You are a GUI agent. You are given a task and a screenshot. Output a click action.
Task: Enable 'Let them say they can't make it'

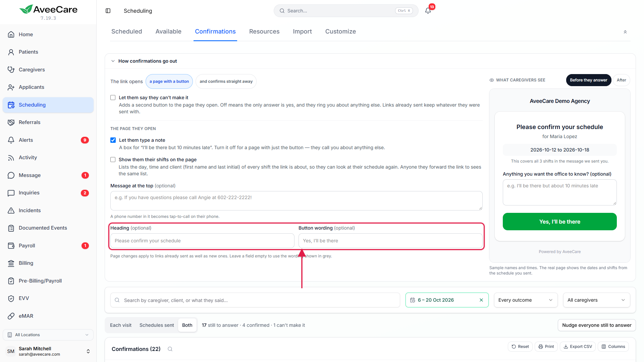pyautogui.click(x=113, y=98)
